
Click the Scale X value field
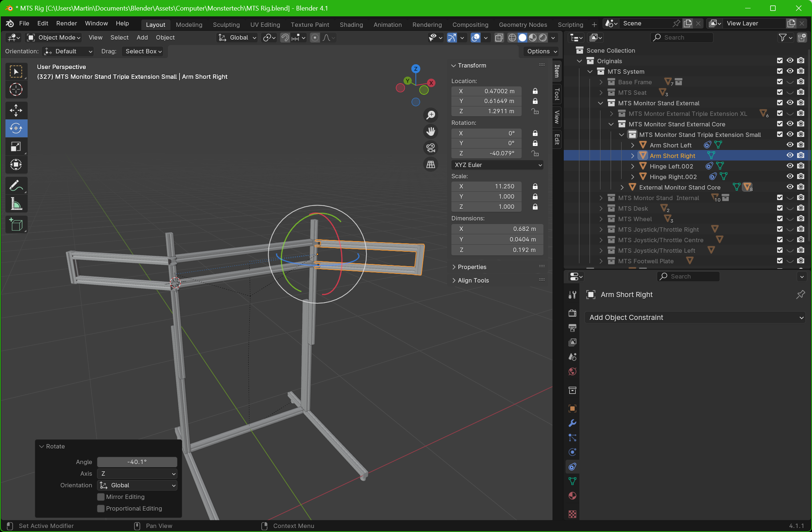[x=486, y=186]
